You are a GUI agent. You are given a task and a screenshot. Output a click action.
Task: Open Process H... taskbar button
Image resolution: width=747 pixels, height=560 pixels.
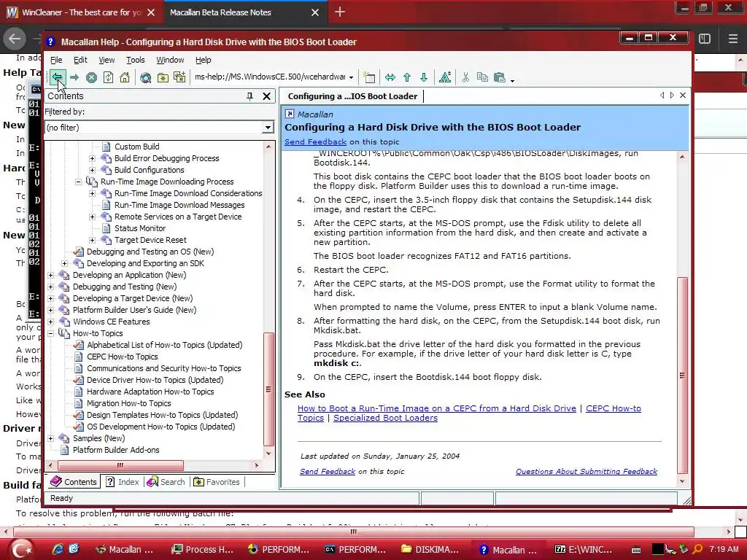(x=203, y=550)
